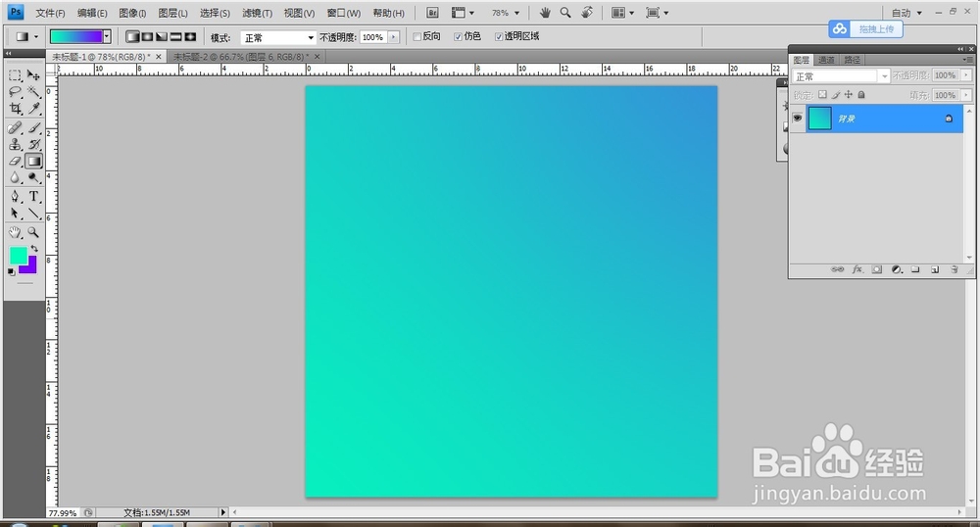Swap foreground and background colors
This screenshot has height=527, width=980.
pos(34,249)
